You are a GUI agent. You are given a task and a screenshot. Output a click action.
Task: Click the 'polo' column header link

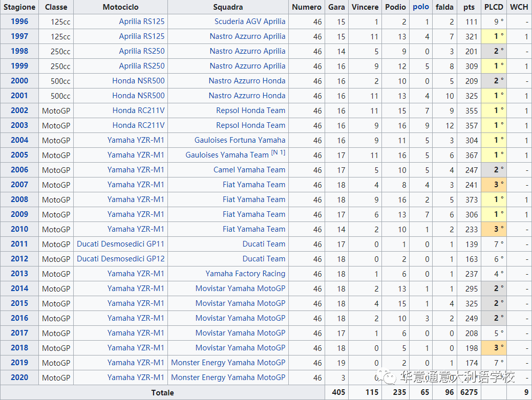tap(421, 7)
